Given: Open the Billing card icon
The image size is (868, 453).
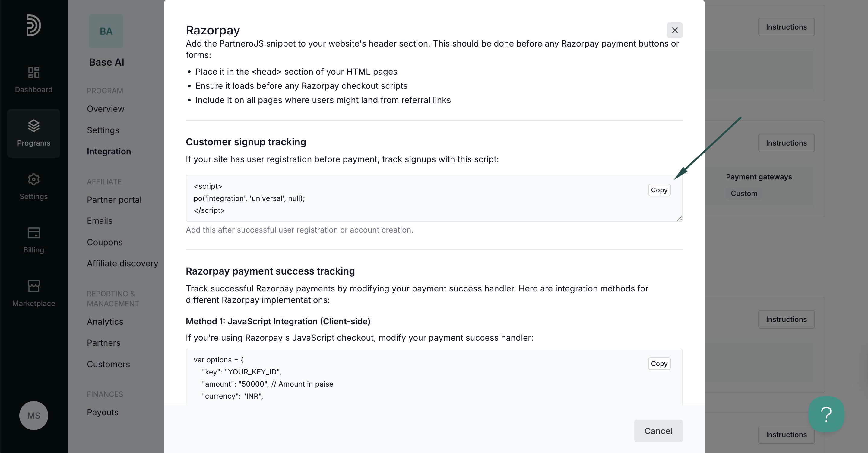Looking at the screenshot, I should click(x=34, y=233).
